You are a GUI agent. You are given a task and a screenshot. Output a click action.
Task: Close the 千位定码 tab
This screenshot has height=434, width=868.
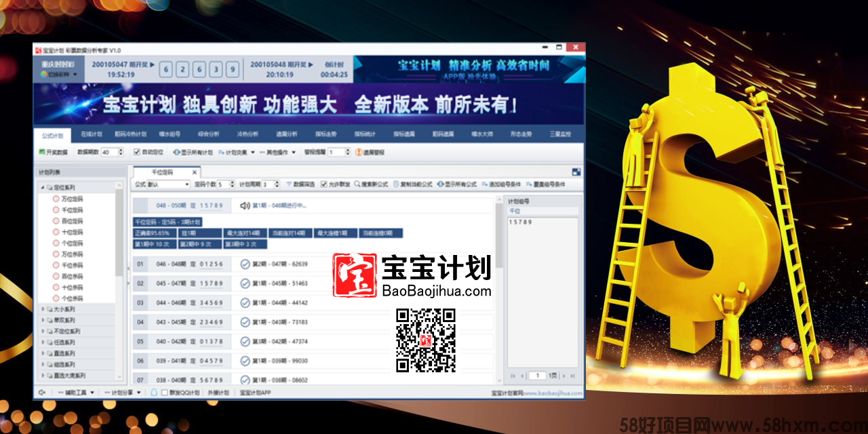coord(195,172)
